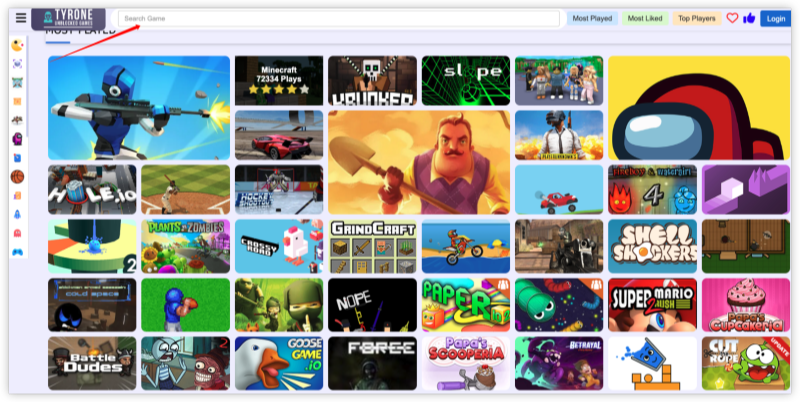The height and width of the screenshot is (403, 800).
Task: Open the Most Liked page
Action: coord(645,18)
